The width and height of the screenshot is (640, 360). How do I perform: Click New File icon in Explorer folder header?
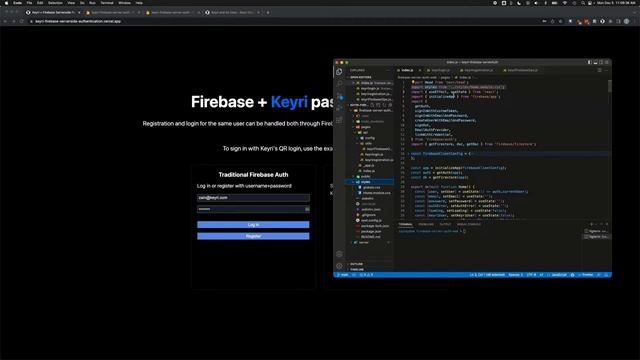(x=372, y=105)
